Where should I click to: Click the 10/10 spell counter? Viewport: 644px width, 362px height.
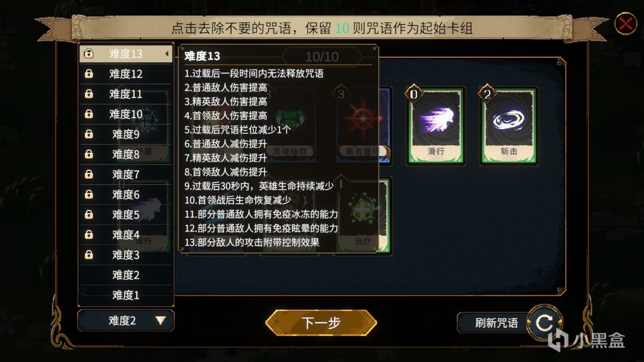coord(322,56)
